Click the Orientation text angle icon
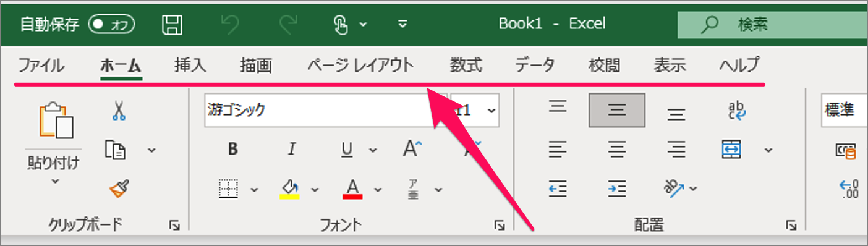Image resolution: width=868 pixels, height=246 pixels. click(673, 188)
